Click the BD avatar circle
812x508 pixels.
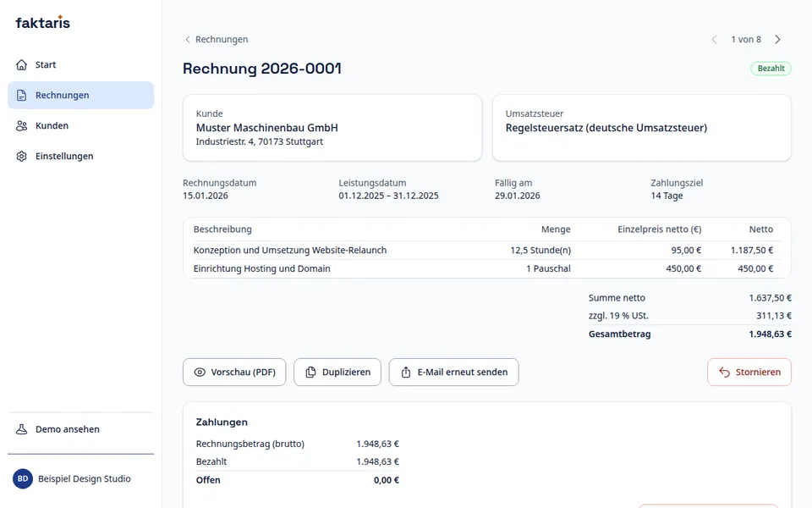23,479
